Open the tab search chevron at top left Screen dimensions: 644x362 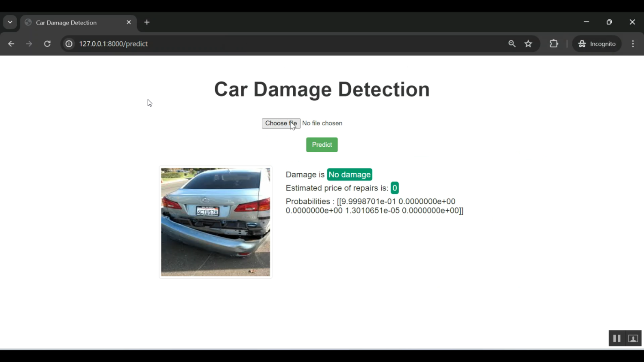10,22
